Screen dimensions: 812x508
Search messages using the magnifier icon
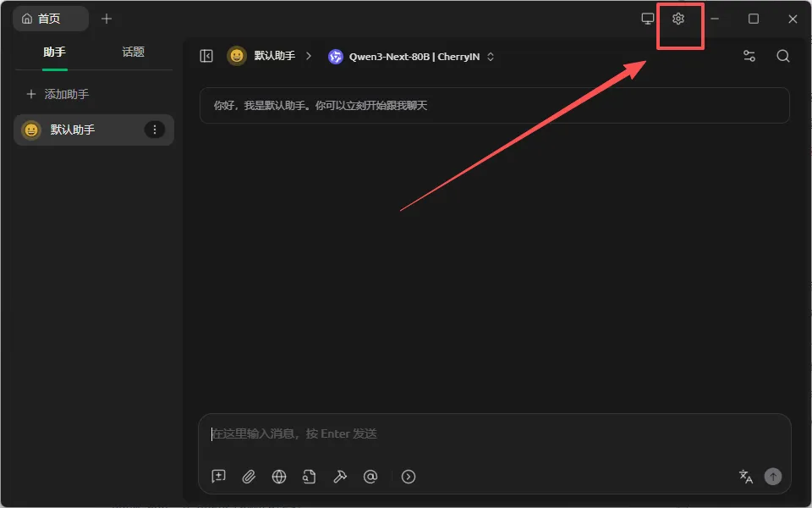[782, 56]
